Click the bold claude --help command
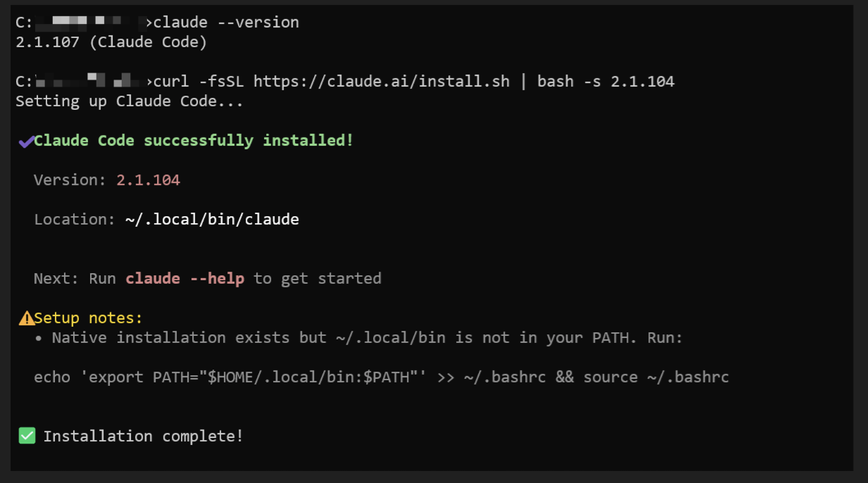The height and width of the screenshot is (483, 868). [184, 279]
